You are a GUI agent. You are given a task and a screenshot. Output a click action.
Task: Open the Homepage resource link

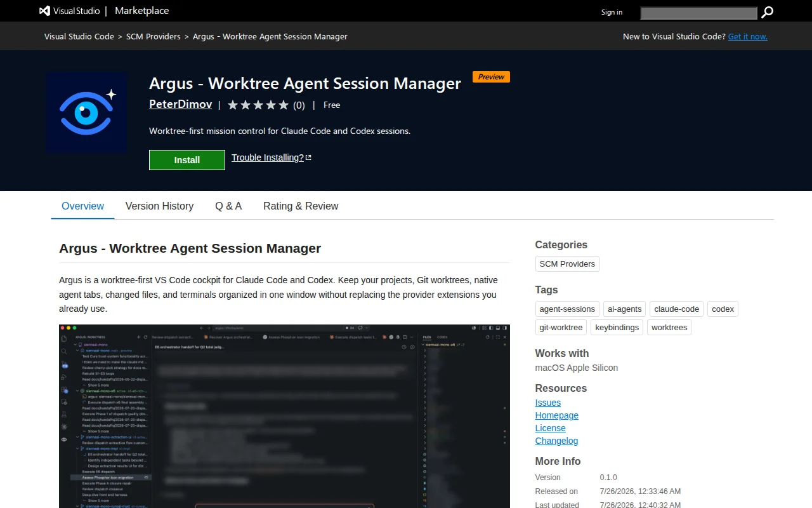click(x=557, y=415)
